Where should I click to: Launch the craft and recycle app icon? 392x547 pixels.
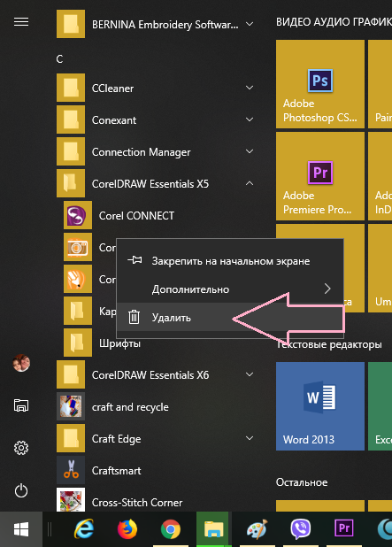coord(71,406)
